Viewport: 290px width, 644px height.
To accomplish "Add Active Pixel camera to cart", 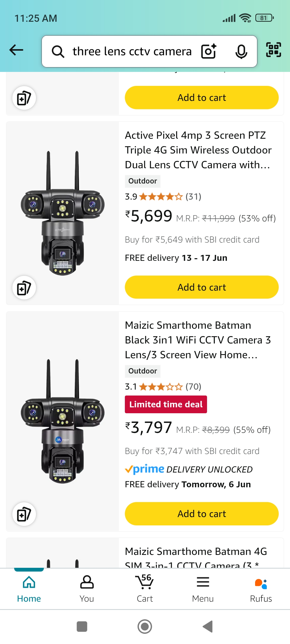I will point(202,287).
